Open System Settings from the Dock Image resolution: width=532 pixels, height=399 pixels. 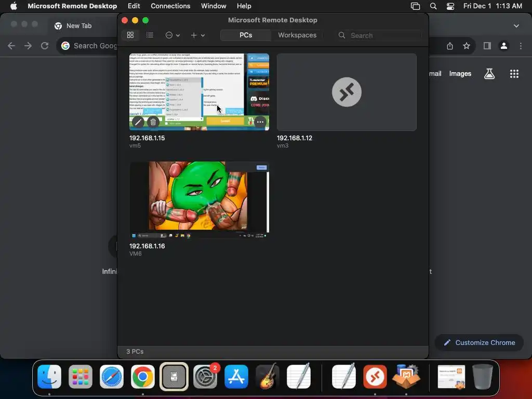(x=205, y=377)
